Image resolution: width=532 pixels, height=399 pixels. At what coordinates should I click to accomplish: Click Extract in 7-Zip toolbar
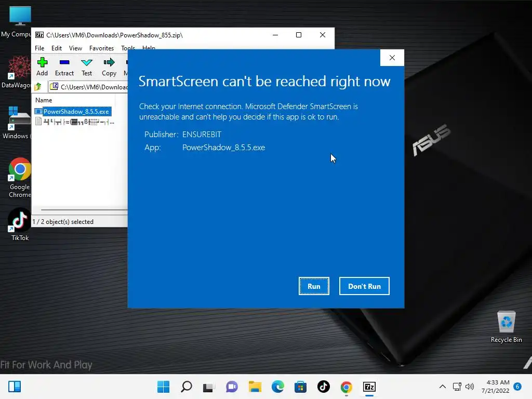[x=64, y=66]
